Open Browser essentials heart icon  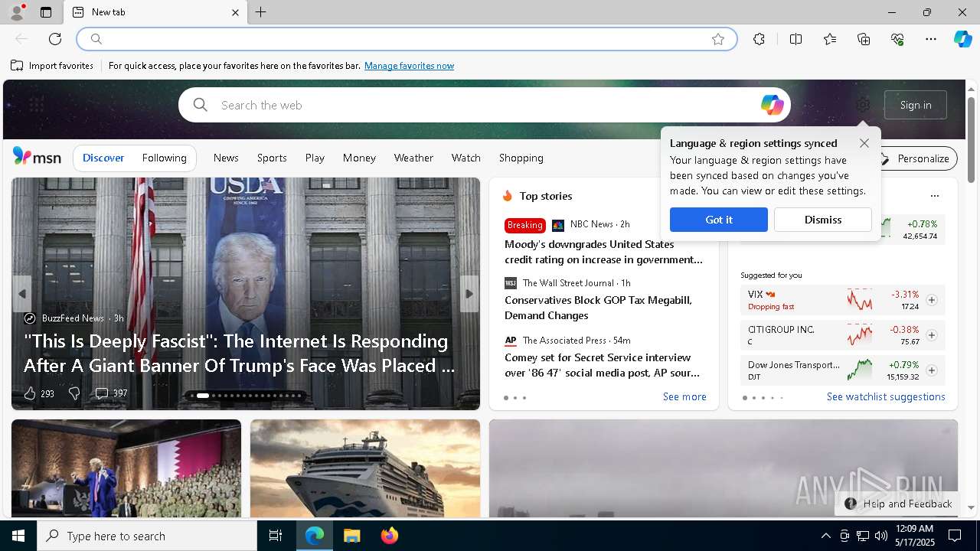coord(897,39)
